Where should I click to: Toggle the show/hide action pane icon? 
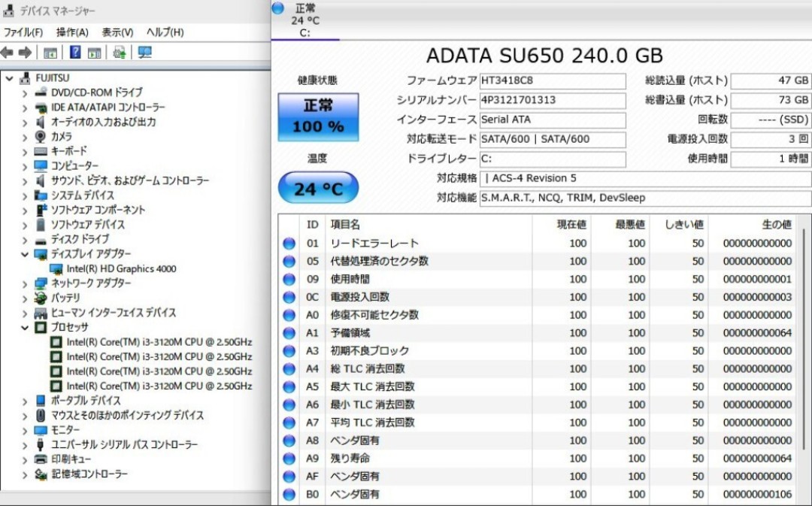pos(94,53)
